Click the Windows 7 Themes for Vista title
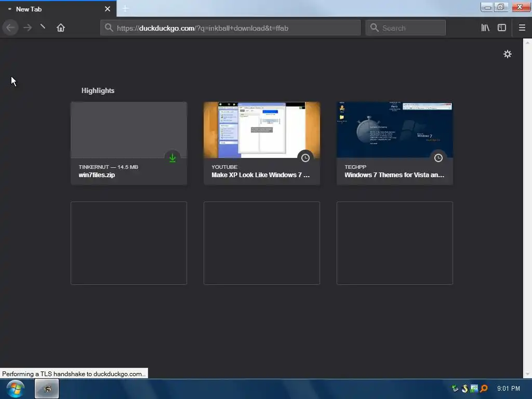Image resolution: width=532 pixels, height=399 pixels. [x=394, y=175]
